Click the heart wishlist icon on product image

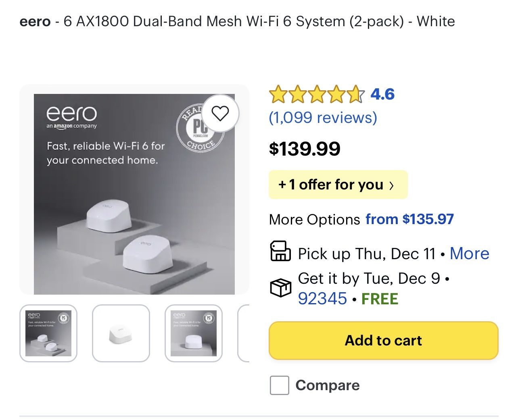[x=221, y=114]
